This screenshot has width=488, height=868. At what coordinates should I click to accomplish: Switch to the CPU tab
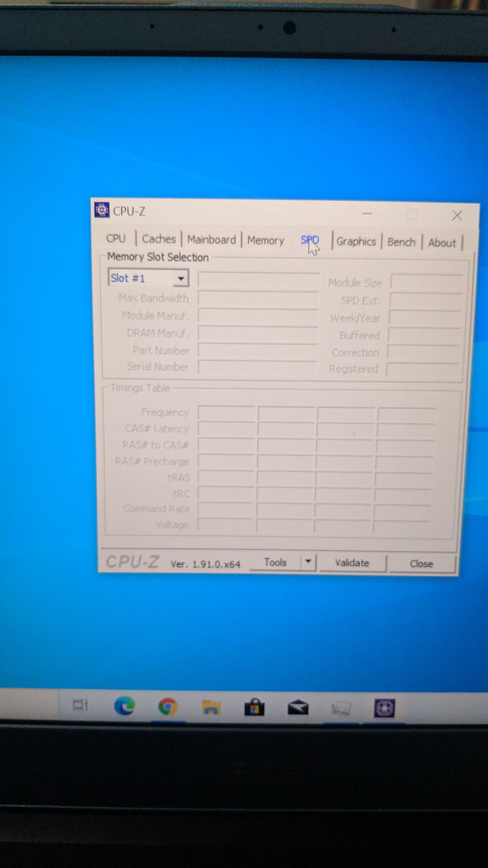(116, 239)
